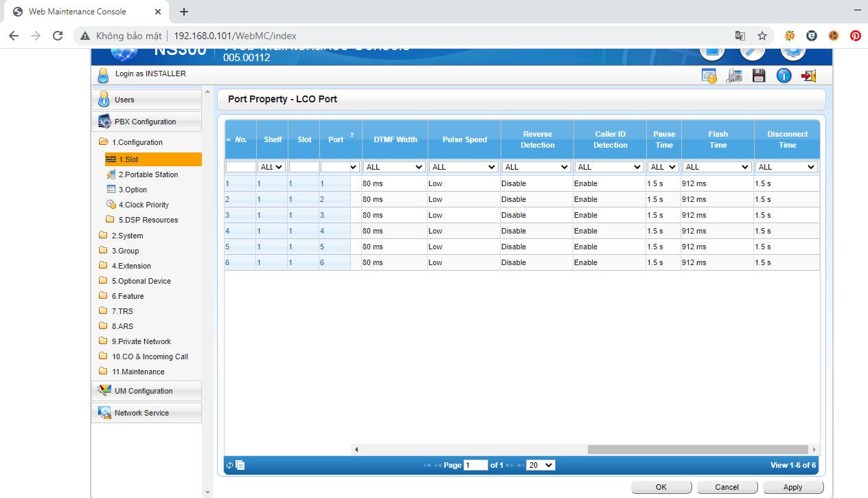The height and width of the screenshot is (498, 868).
Task: Open the DTMF Width filter dropdown
Action: click(394, 167)
